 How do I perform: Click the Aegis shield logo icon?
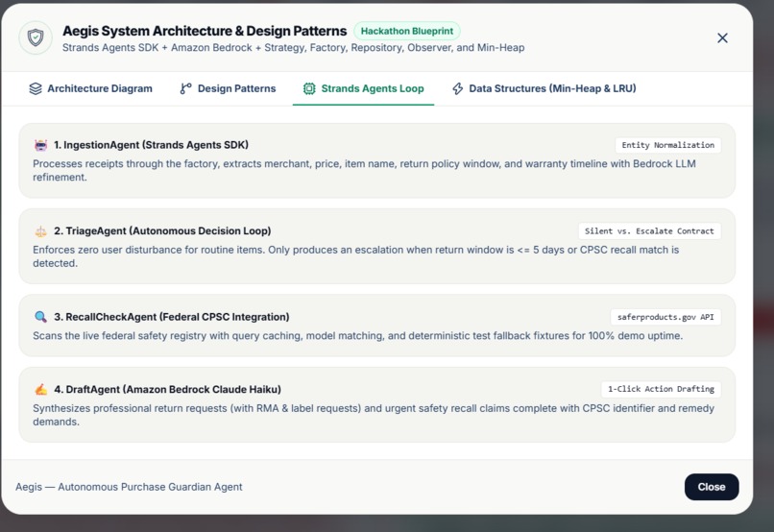click(36, 37)
